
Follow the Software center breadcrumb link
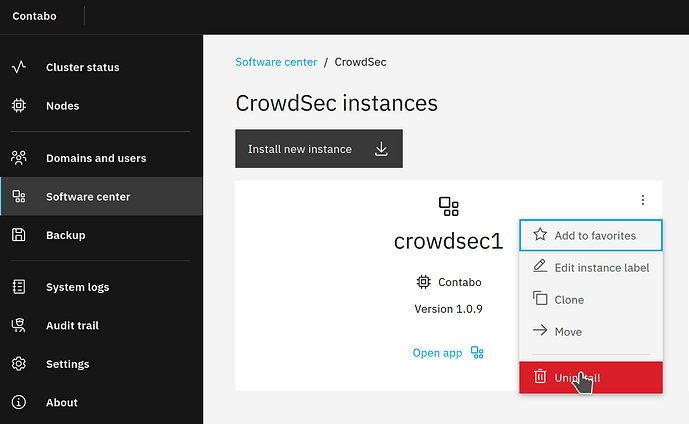pyautogui.click(x=276, y=62)
